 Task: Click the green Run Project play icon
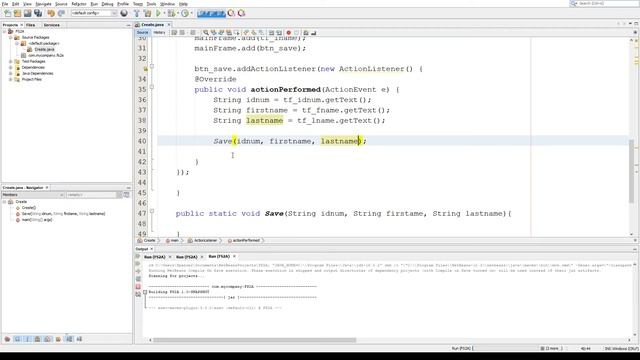pyautogui.click(x=158, y=13)
